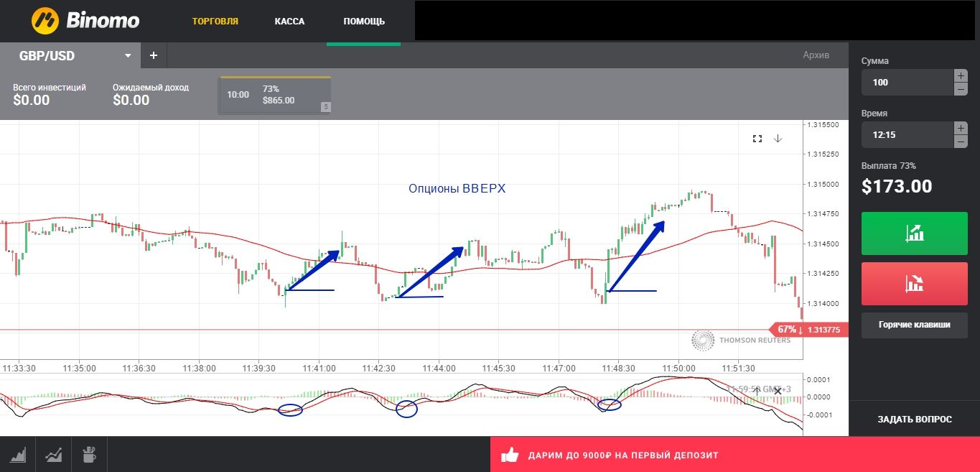Image resolution: width=980 pixels, height=472 pixels.
Task: Expand the GBP/USD asset dropdown
Action: tap(128, 55)
